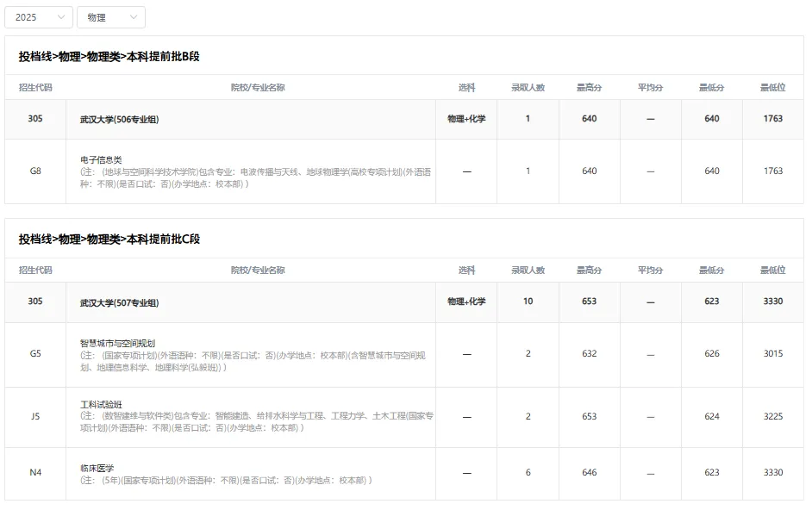Click the 最高分 header in C段 table
The height and width of the screenshot is (510, 812).
(x=590, y=271)
